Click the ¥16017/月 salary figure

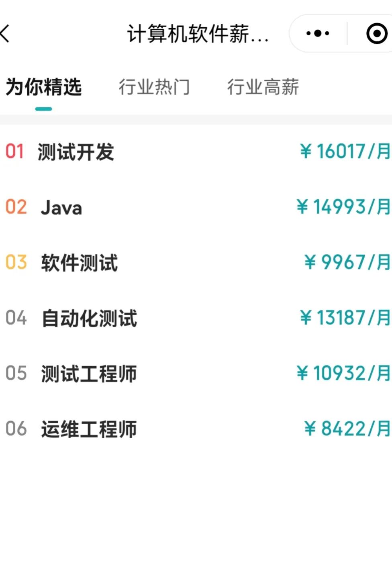coord(345,151)
